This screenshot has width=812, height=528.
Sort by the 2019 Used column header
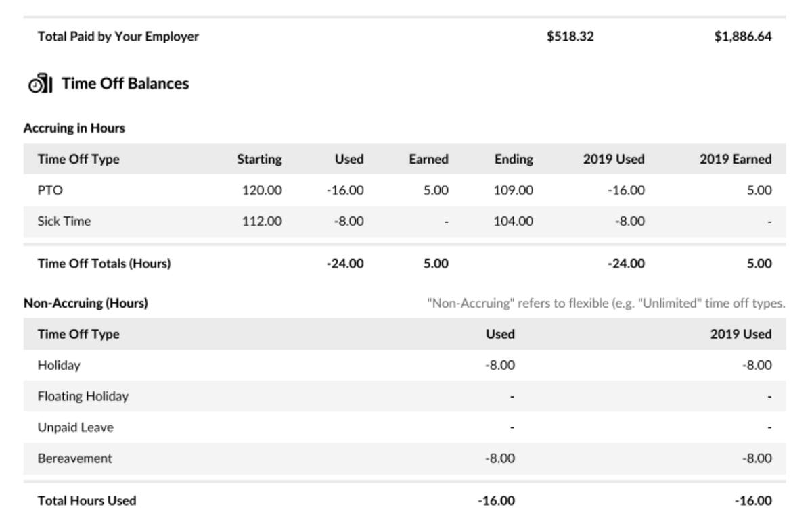point(614,159)
